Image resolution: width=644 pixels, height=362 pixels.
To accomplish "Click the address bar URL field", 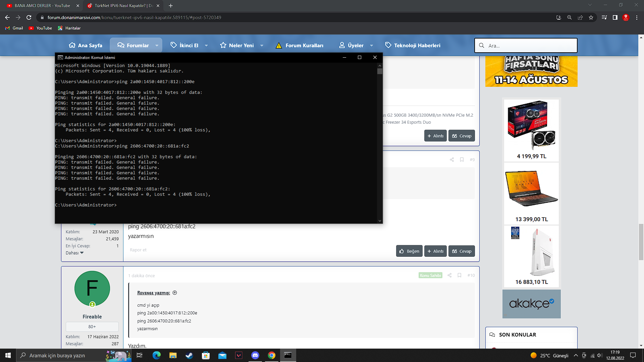I will (x=295, y=17).
